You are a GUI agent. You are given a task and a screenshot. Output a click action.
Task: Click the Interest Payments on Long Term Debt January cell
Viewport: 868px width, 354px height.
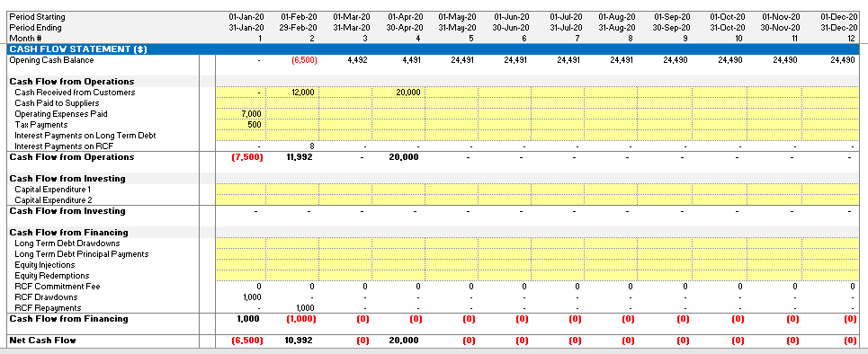point(241,136)
